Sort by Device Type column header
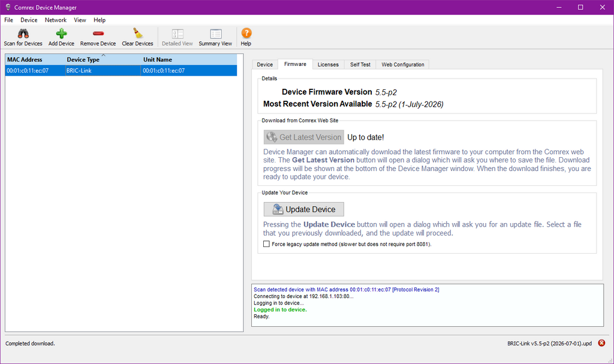614x364 pixels. click(x=103, y=59)
